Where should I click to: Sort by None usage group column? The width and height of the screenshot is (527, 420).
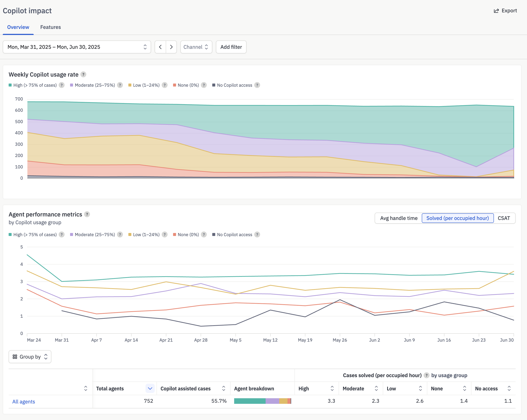[x=464, y=389]
